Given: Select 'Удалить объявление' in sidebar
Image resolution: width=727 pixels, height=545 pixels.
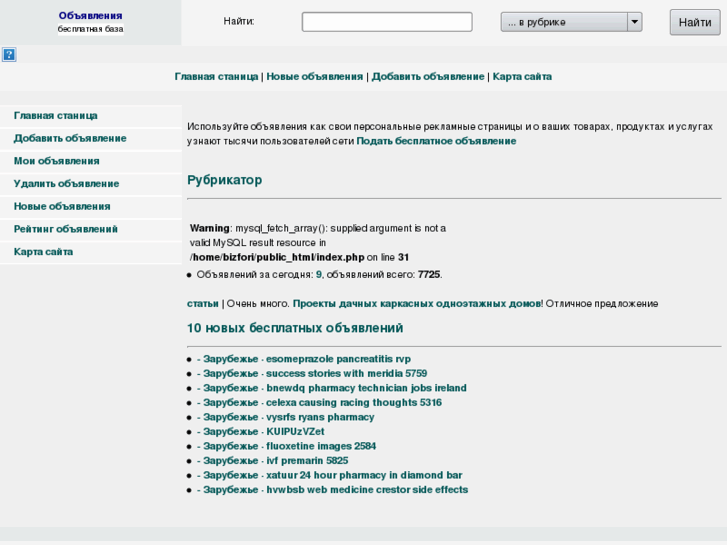Looking at the screenshot, I should coord(66,184).
